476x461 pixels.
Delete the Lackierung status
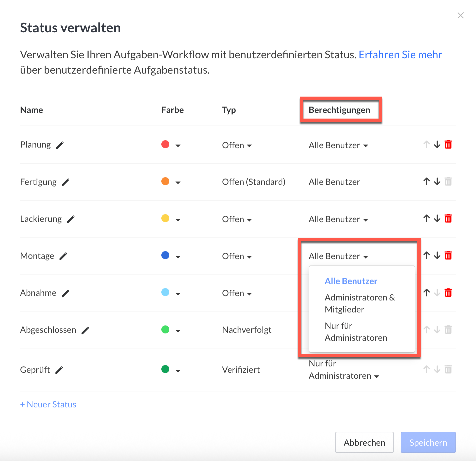[x=448, y=219]
